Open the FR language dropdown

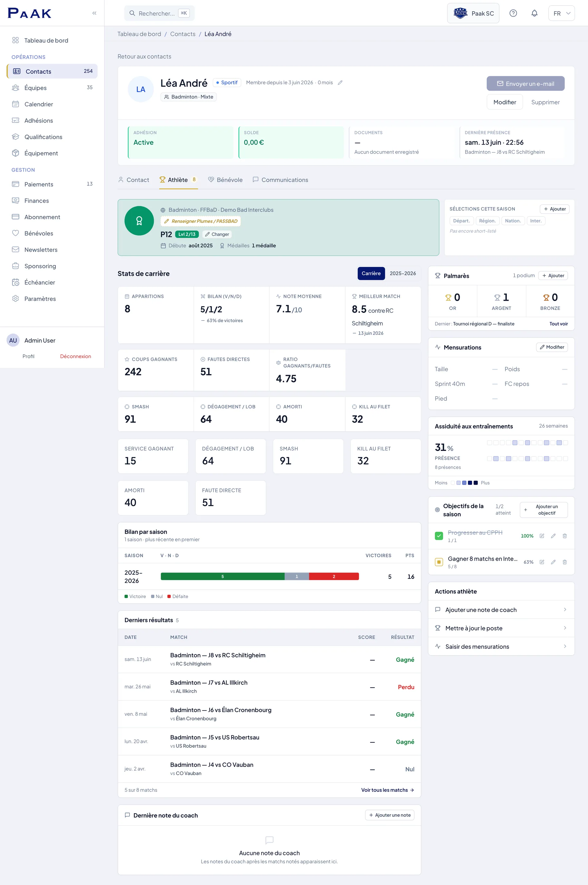point(561,13)
